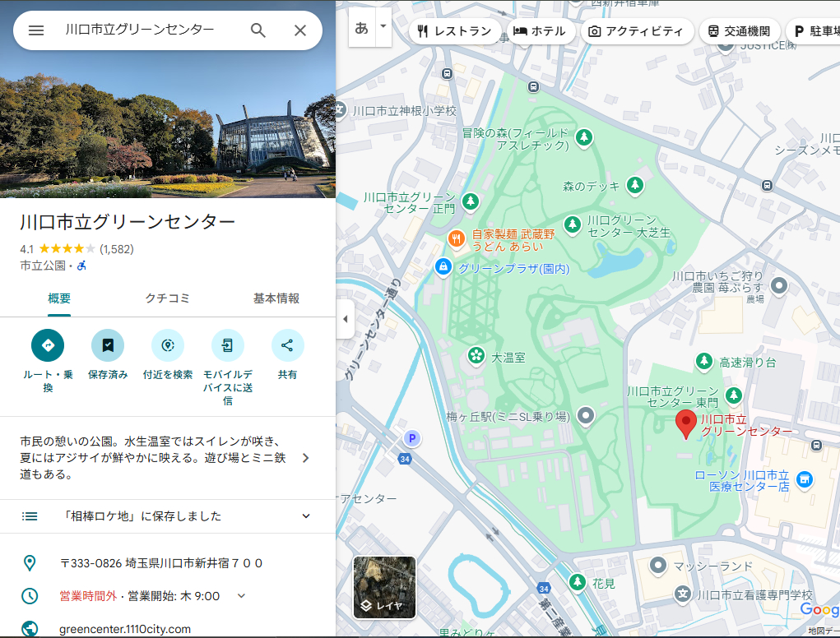This screenshot has width=840, height=638.
Task: Click the red pin for 川口市立グリーンセンター
Action: [x=685, y=425]
